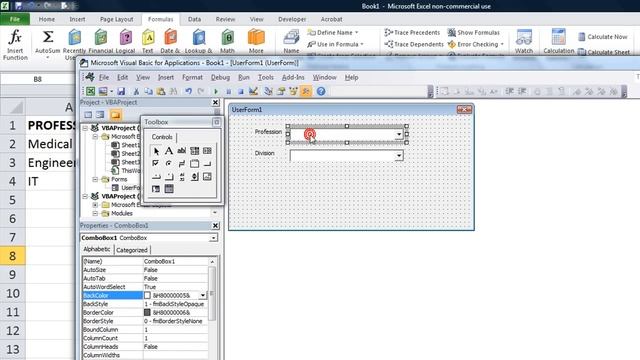Screen dimensions: 640x360
Task: Click Calculate Now in Excel ribbon
Action: [x=603, y=37]
